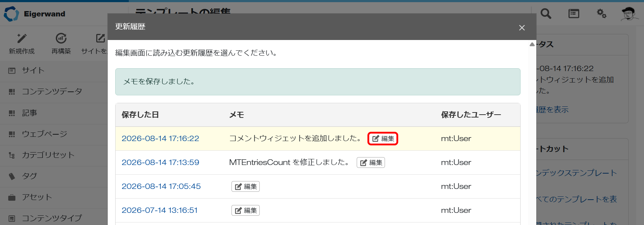Edit memo コメントウィジェットを追加しました
Screen dimensions: 644x225
tap(383, 139)
